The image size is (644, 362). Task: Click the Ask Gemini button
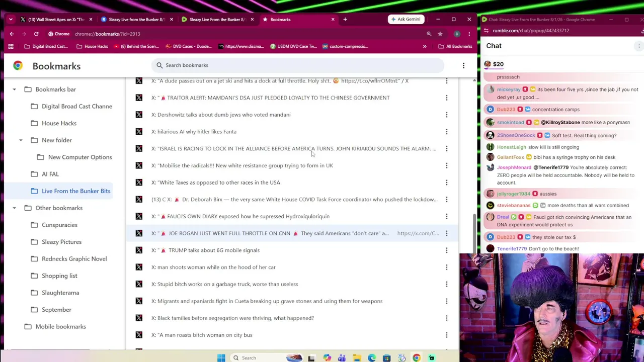pos(405,19)
